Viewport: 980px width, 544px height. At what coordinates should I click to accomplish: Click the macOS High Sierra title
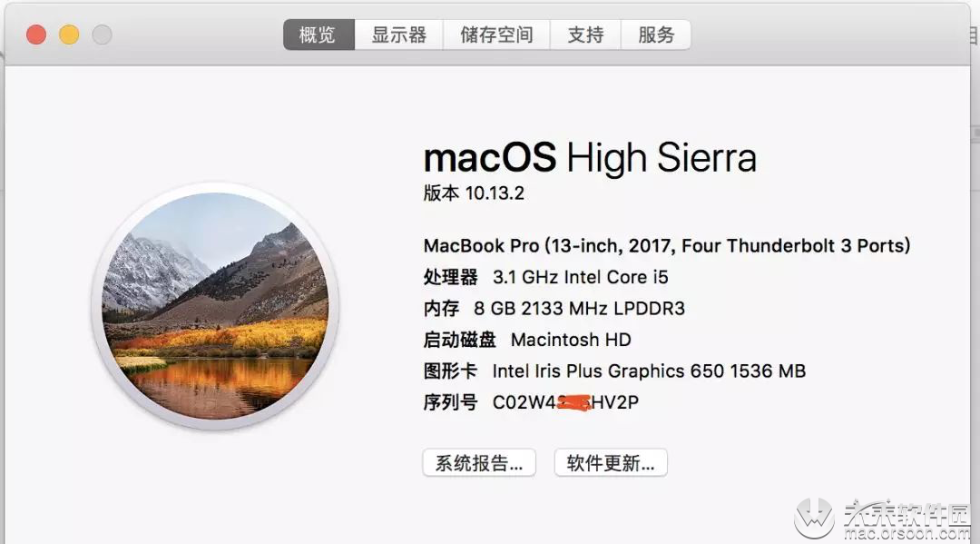(590, 157)
